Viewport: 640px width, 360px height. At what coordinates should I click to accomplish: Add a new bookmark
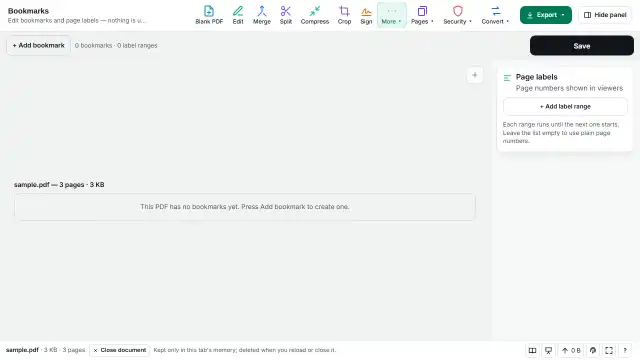coord(38,45)
